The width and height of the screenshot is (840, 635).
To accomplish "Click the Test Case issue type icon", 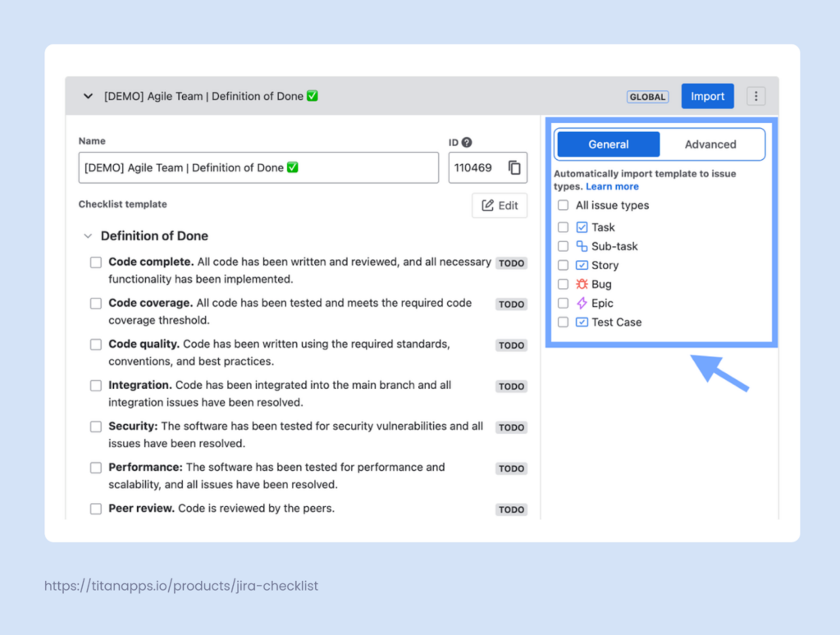I will pos(583,322).
